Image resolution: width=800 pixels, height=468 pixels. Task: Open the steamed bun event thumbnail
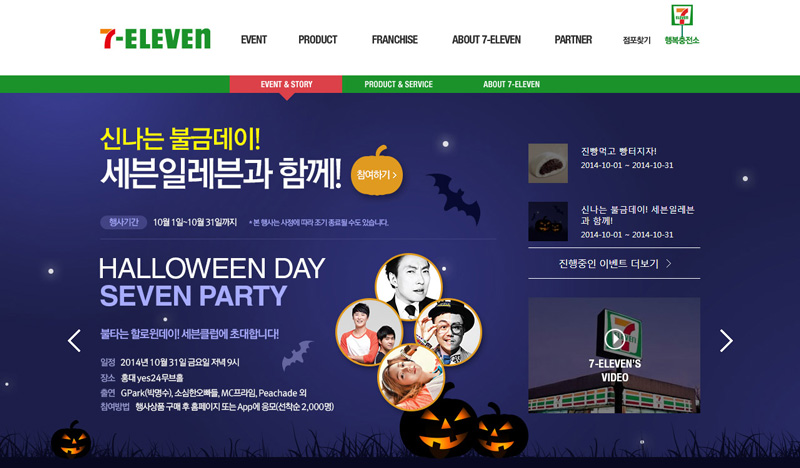pyautogui.click(x=548, y=163)
